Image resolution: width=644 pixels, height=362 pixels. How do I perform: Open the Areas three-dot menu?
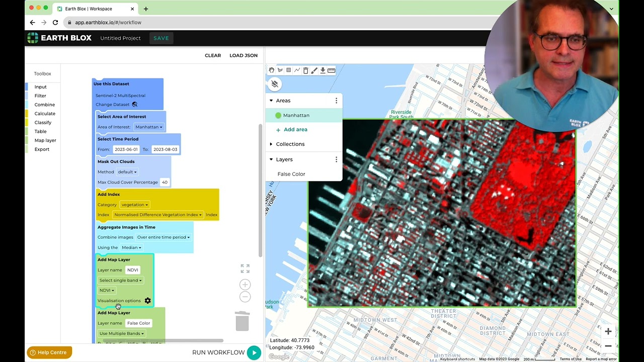click(336, 101)
